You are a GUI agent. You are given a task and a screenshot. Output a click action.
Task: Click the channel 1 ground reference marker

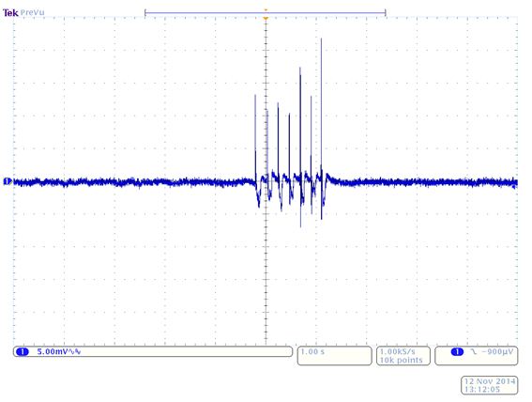click(8, 181)
